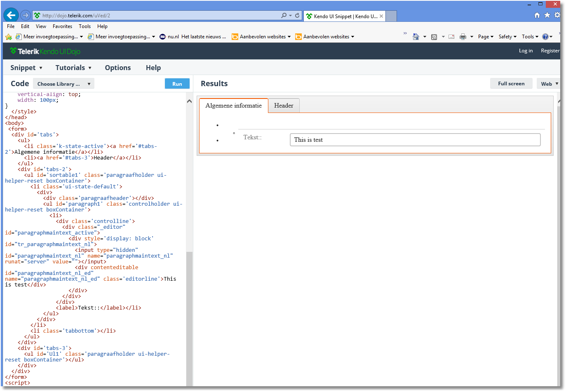Open the help question mark icon
This screenshot has width=566, height=392.
(x=545, y=37)
